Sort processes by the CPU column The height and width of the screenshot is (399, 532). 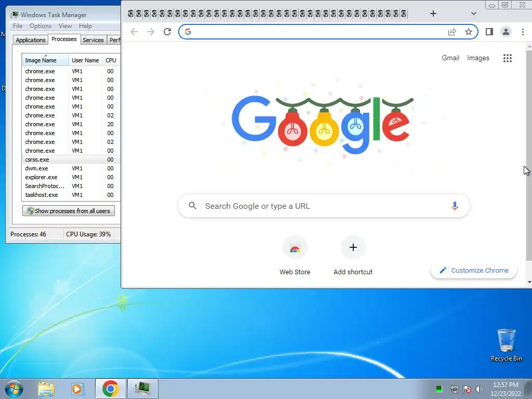[111, 60]
